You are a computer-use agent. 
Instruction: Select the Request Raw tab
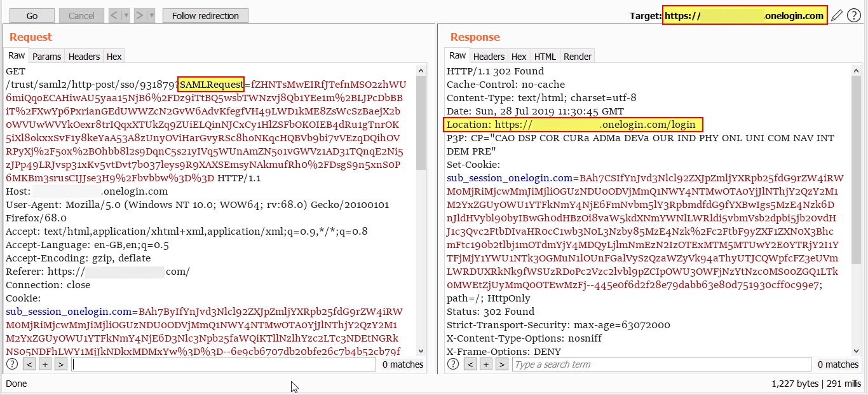pos(17,56)
